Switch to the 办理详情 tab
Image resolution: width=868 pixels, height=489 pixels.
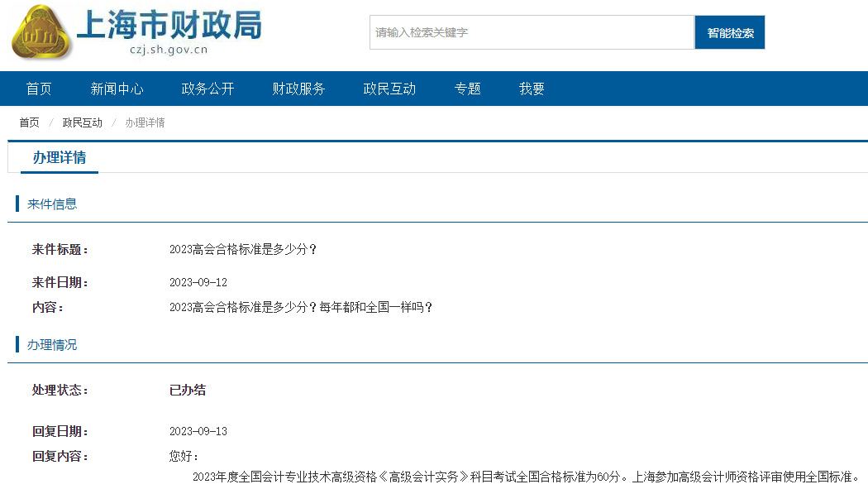pos(59,157)
